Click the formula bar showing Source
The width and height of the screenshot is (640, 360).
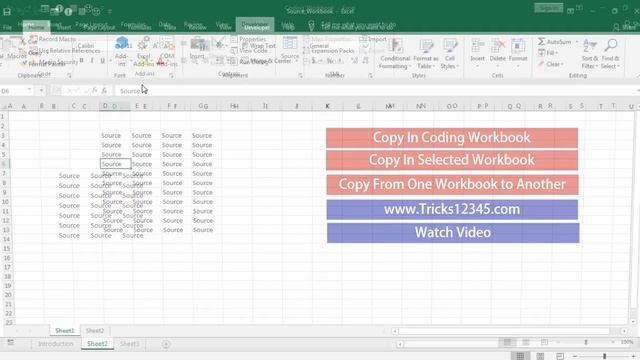(x=376, y=91)
